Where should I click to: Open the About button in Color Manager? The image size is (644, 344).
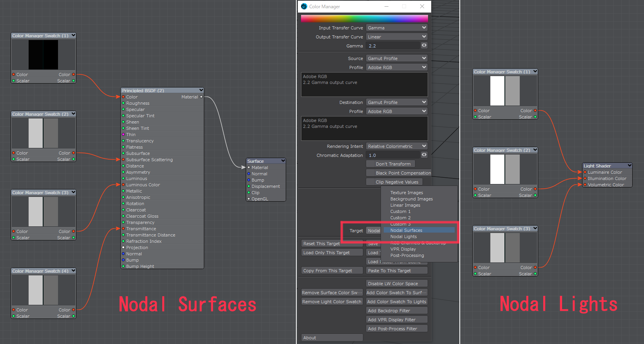tap(332, 338)
